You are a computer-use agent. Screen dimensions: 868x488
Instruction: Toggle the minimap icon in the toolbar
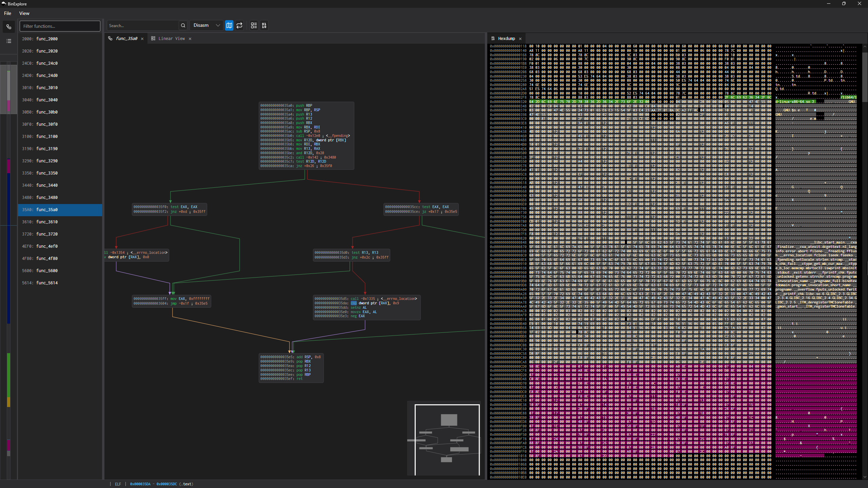click(229, 25)
